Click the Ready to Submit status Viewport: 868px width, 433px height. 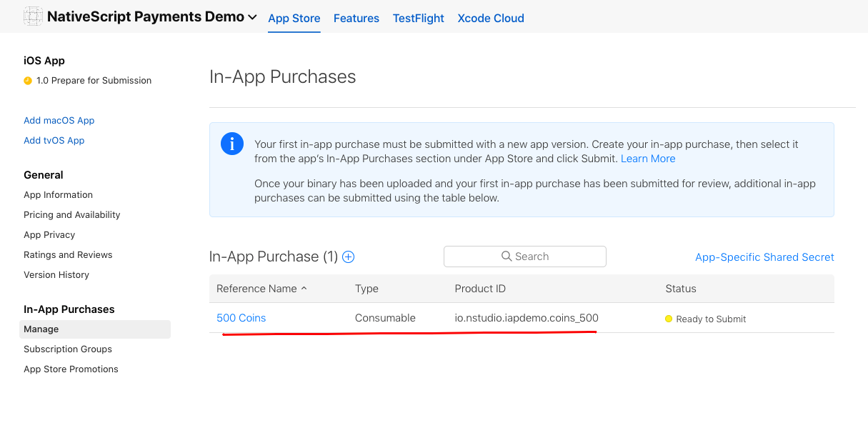pos(705,319)
